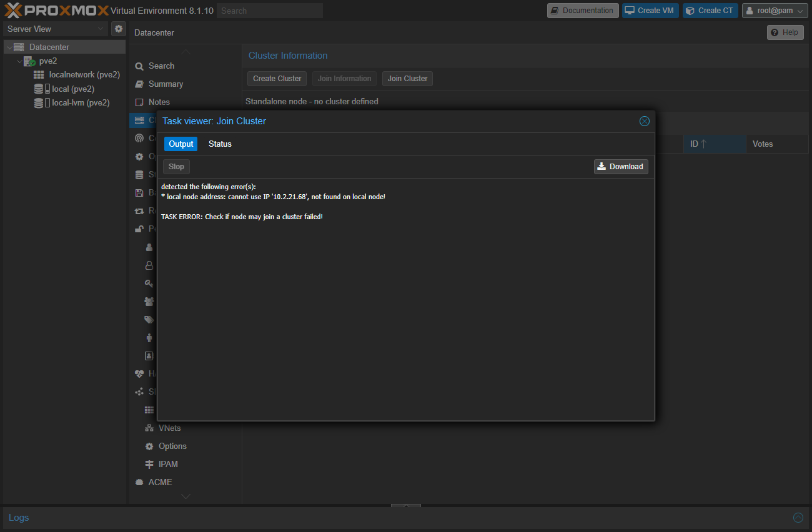Click the Create CT button
The image size is (812, 532).
point(710,11)
